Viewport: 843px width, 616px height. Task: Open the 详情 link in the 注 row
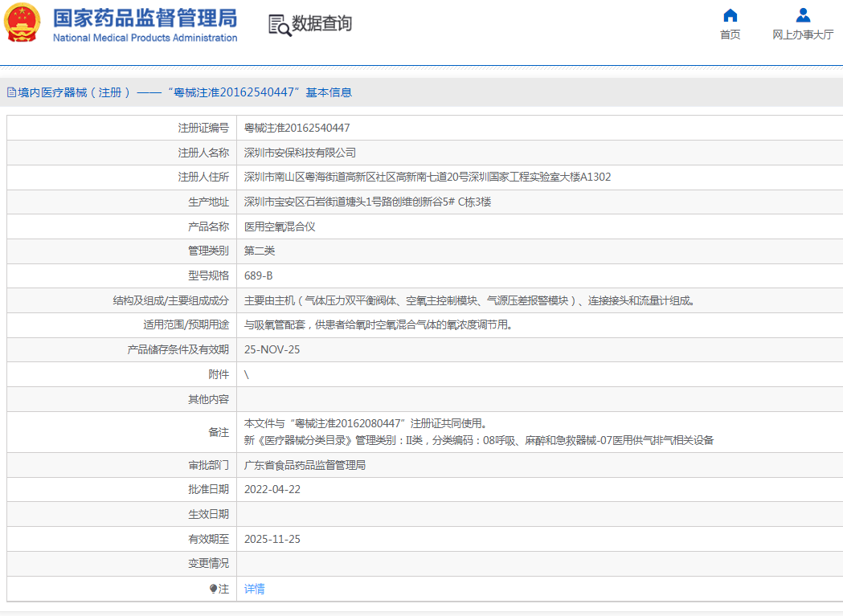(x=254, y=589)
